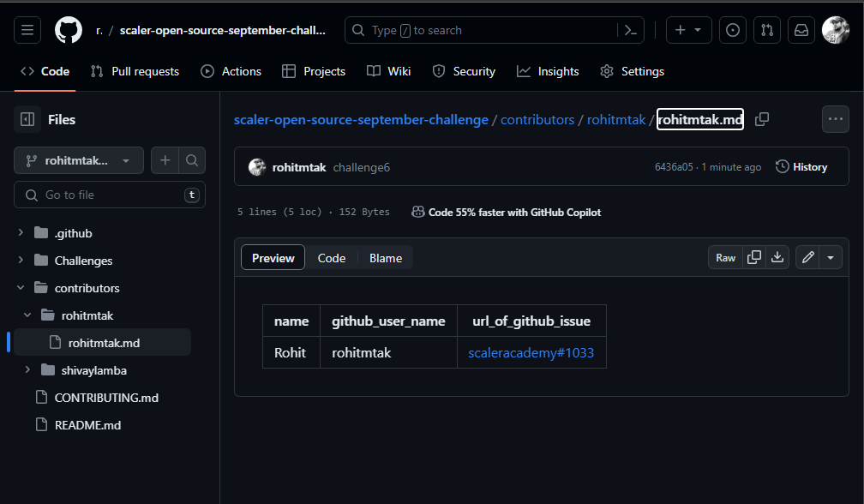Open the command palette icon in search bar

tap(631, 29)
